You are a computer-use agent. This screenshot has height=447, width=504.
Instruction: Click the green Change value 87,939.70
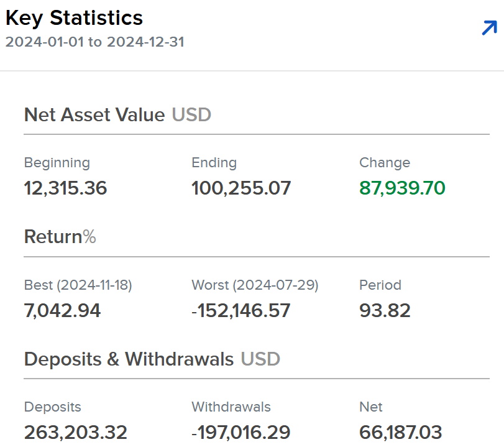(402, 188)
